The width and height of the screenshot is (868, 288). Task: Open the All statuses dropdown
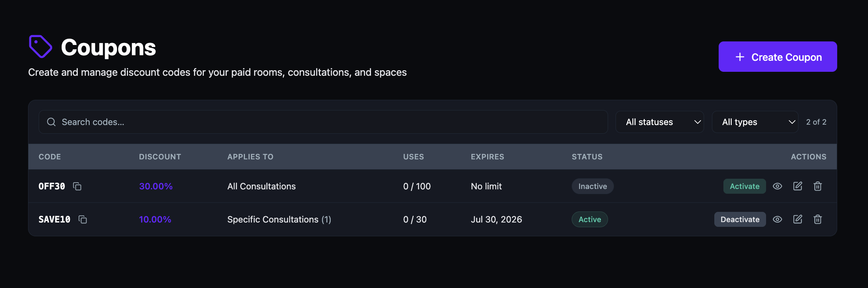point(660,122)
